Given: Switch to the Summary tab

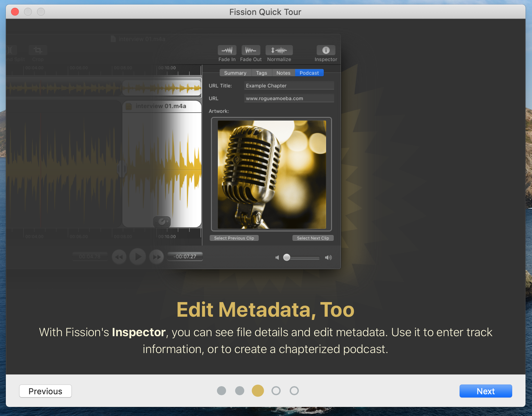Looking at the screenshot, I should pyautogui.click(x=235, y=73).
